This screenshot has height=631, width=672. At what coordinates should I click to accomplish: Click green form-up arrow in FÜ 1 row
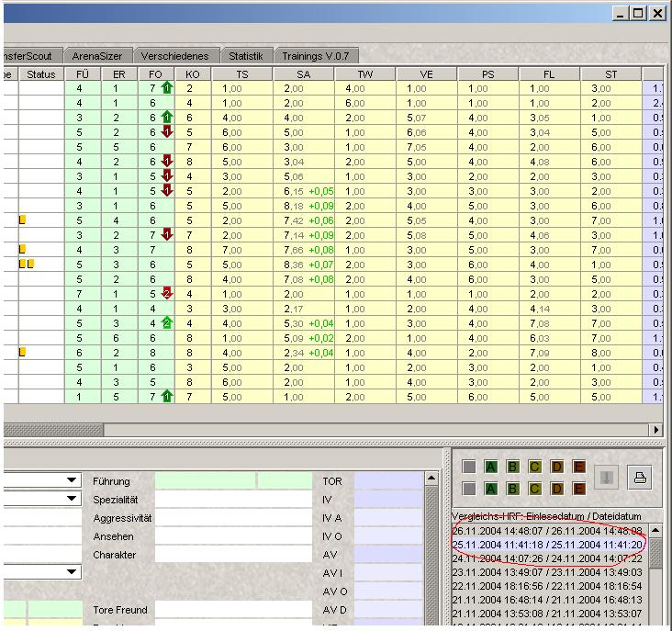click(x=167, y=397)
